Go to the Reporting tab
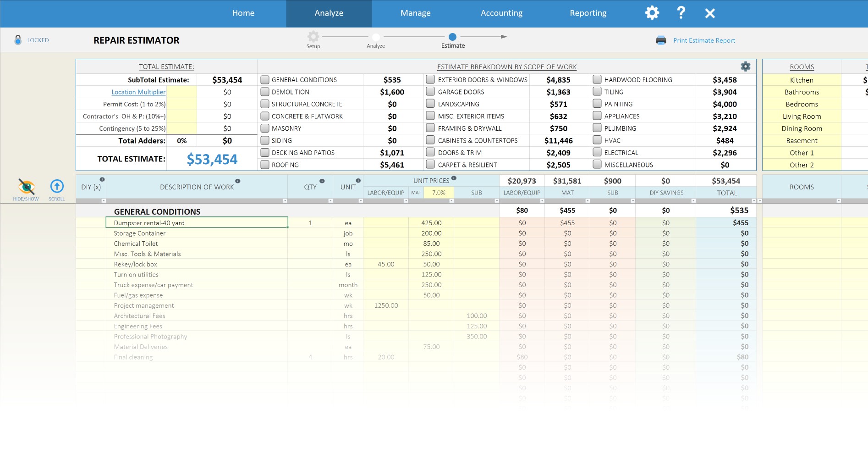Viewport: 868px width, 460px height. pyautogui.click(x=588, y=13)
